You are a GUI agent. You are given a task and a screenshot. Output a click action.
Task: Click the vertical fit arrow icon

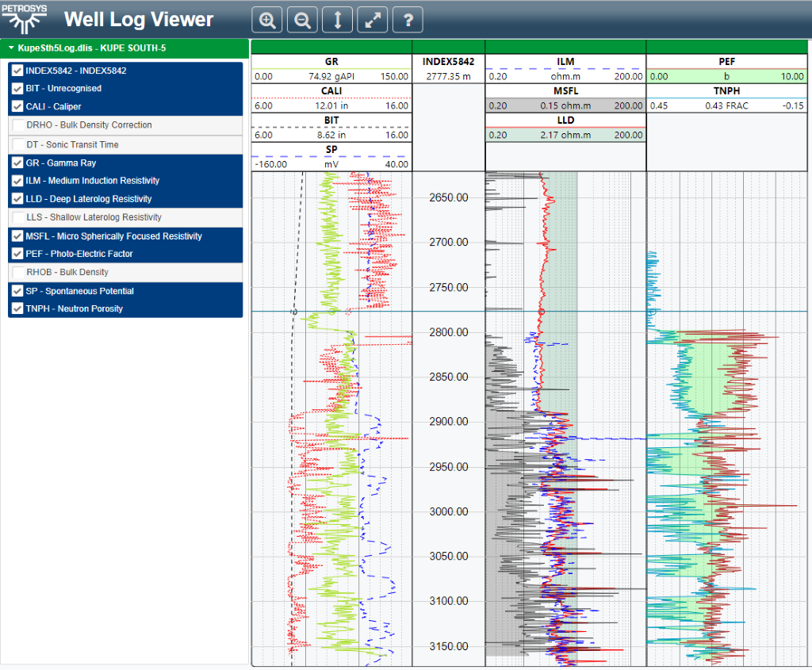tap(337, 21)
